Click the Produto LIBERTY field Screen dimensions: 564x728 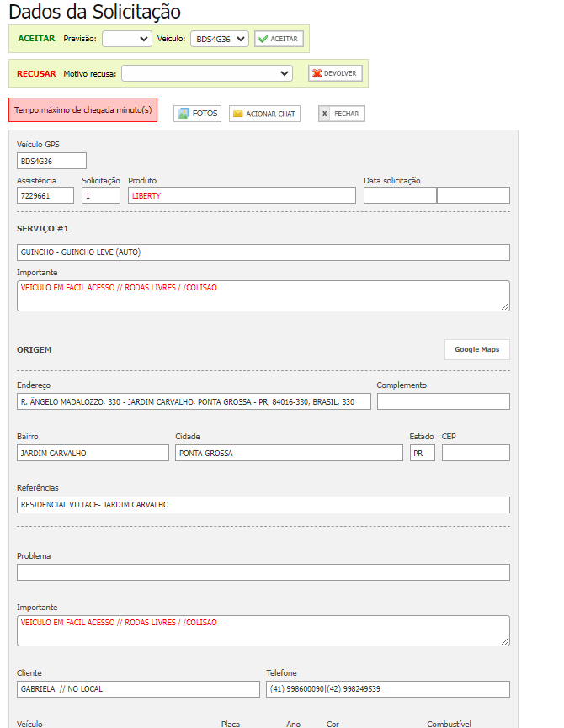tap(242, 195)
